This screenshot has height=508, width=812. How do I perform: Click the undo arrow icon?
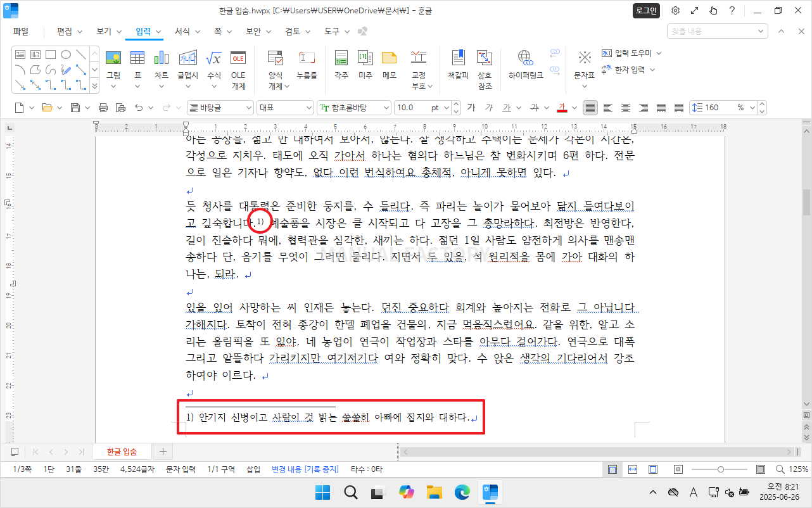click(x=139, y=108)
